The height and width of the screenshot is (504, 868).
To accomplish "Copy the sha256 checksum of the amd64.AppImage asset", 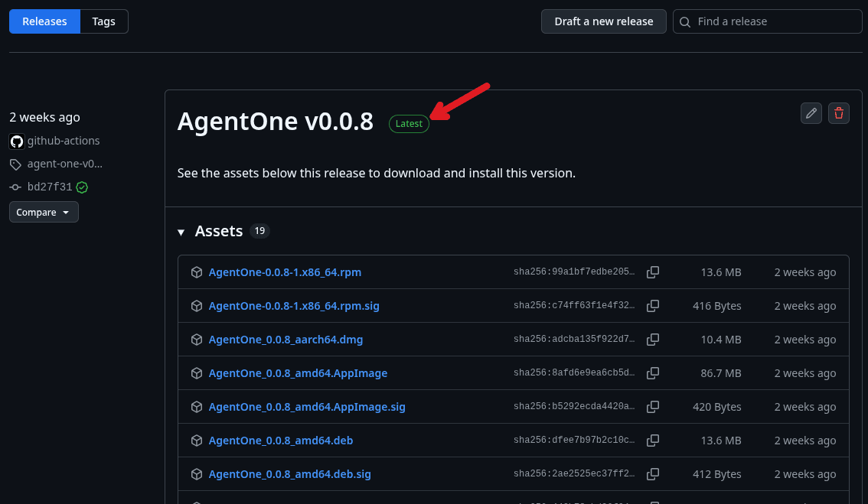I will 653,372.
